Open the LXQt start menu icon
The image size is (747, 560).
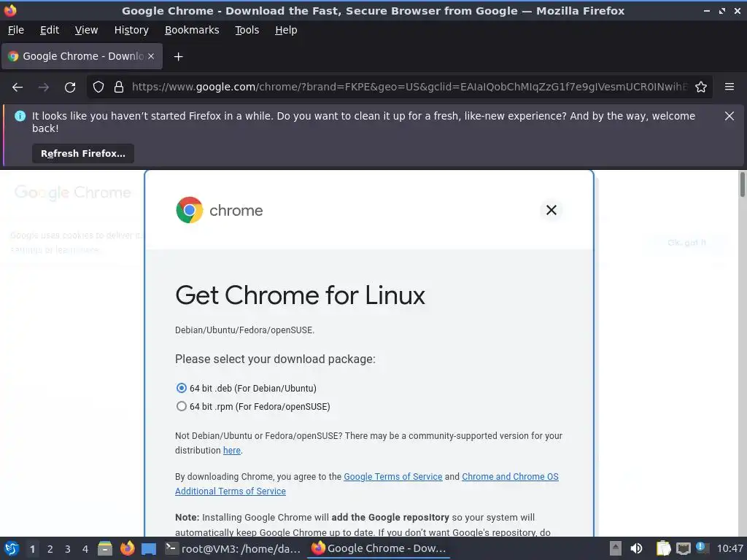click(x=12, y=548)
